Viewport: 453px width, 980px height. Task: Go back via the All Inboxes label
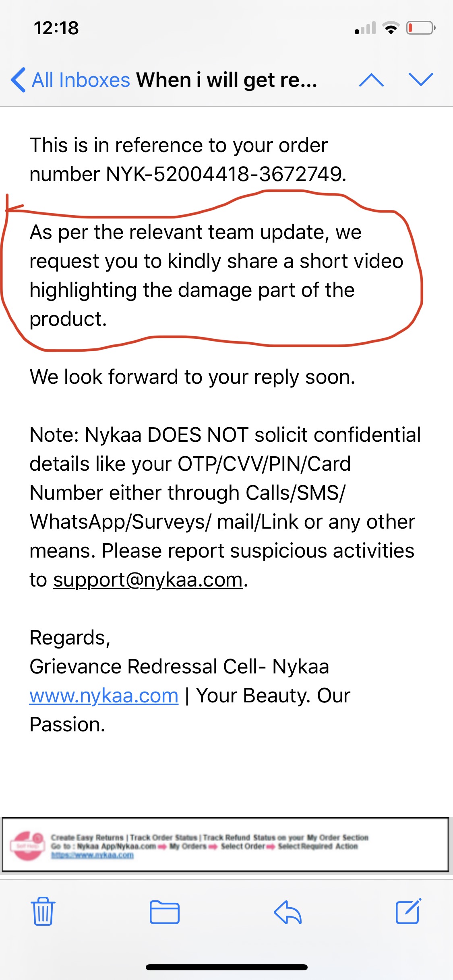pyautogui.click(x=81, y=80)
